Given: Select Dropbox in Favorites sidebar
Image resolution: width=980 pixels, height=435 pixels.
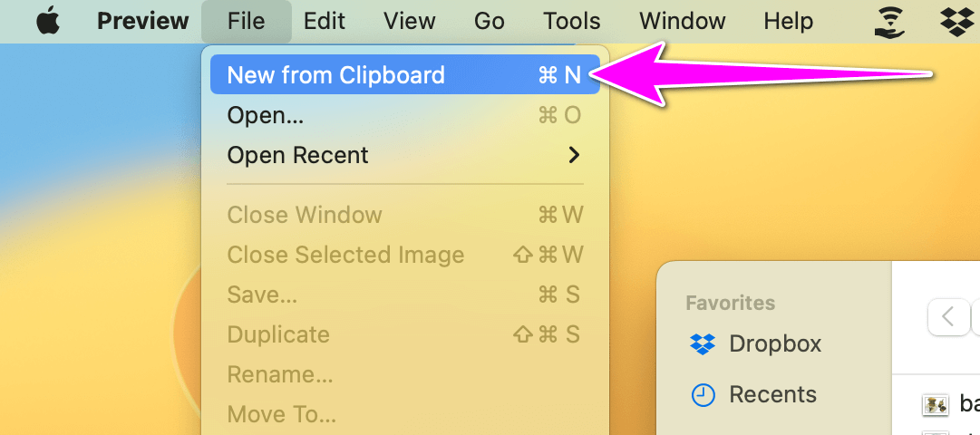Looking at the screenshot, I should click(774, 344).
